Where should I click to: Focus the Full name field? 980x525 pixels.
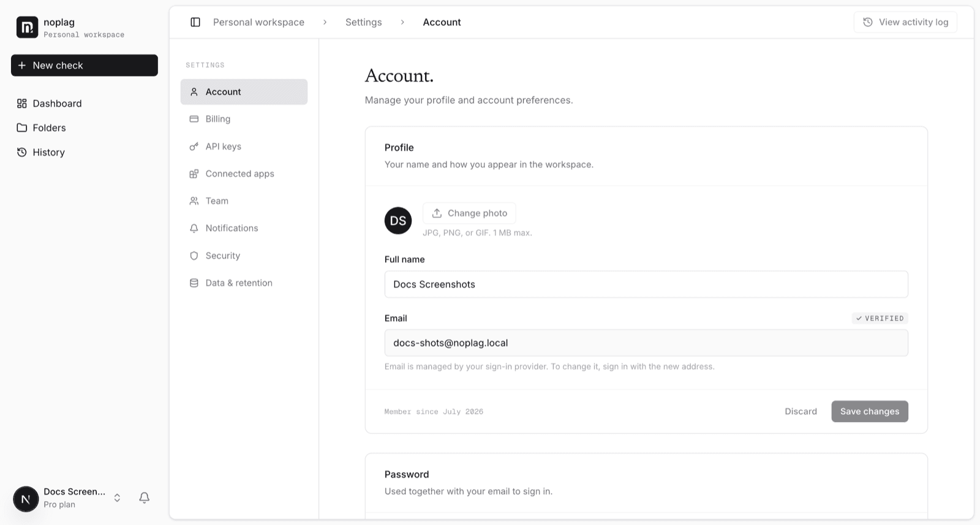[x=646, y=284]
